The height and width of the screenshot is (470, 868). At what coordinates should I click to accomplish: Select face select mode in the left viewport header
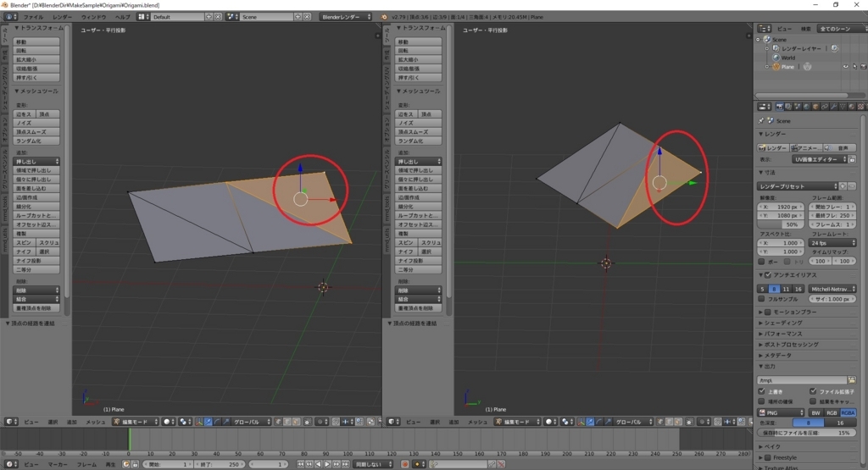point(296,422)
